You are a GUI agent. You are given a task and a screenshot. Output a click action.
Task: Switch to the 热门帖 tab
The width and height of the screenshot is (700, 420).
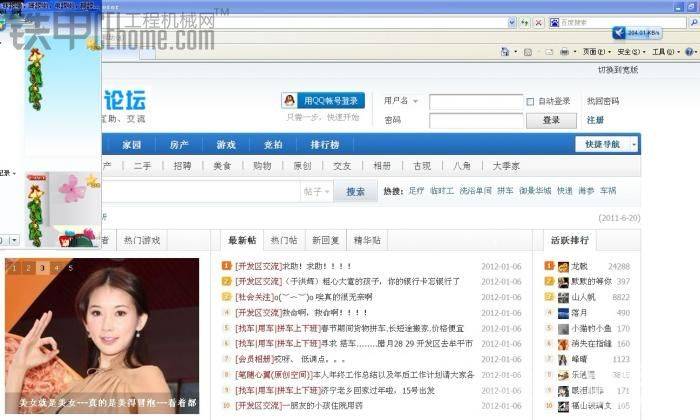[x=284, y=240]
